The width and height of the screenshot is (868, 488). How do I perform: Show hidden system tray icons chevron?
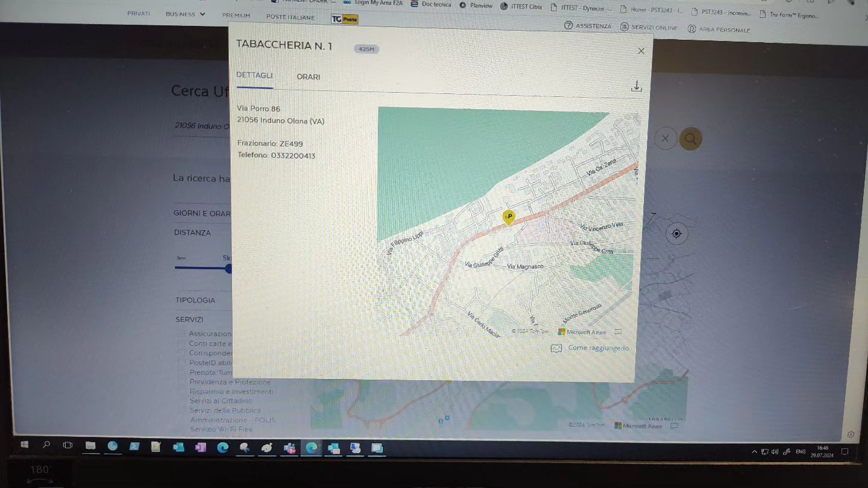(754, 451)
